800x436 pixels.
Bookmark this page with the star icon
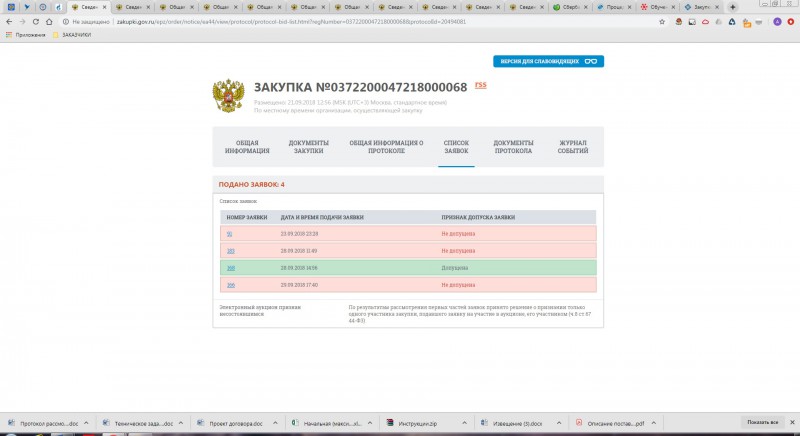(x=662, y=22)
